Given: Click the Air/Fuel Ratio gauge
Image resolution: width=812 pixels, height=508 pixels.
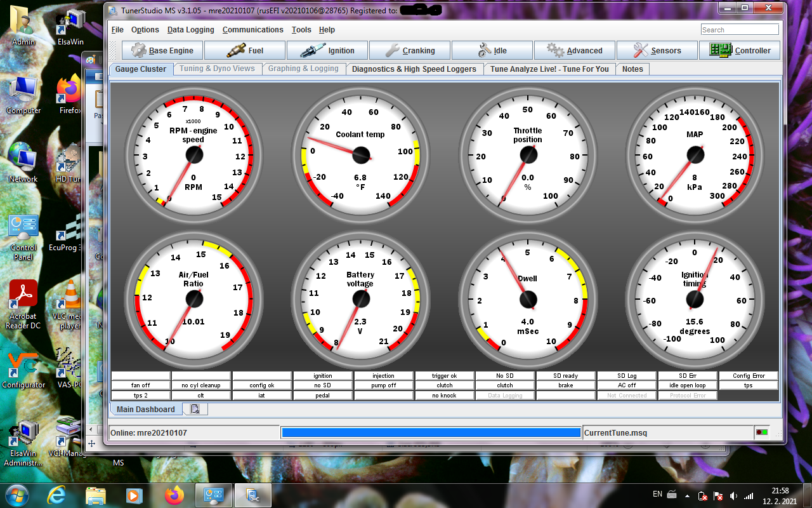Looking at the screenshot, I should (193, 298).
